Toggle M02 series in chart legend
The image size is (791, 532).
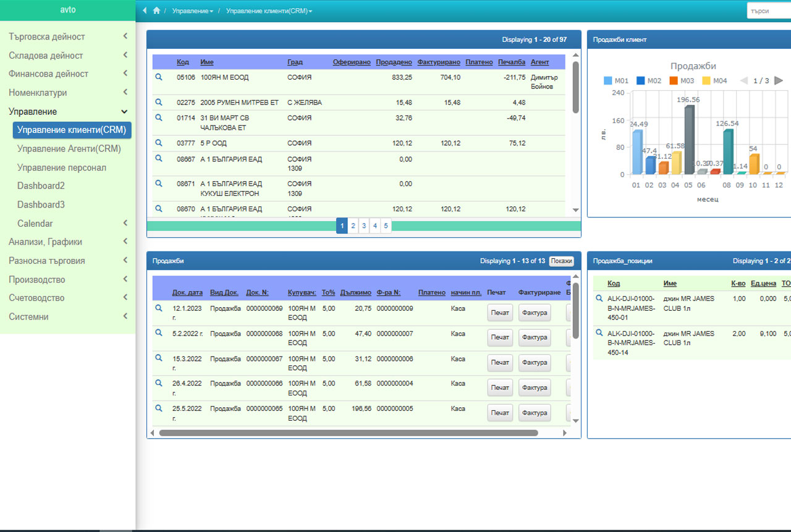[x=649, y=80]
